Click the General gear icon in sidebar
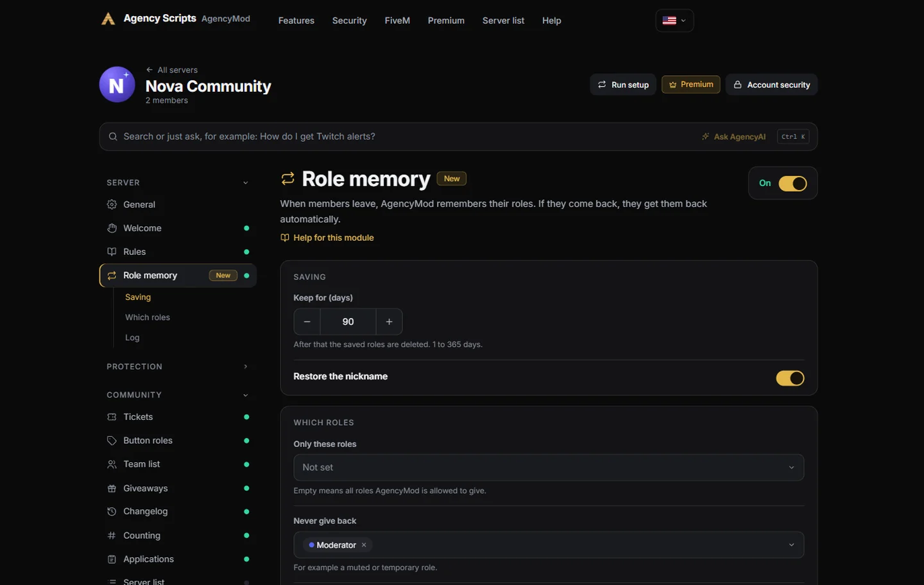924x585 pixels. point(112,204)
